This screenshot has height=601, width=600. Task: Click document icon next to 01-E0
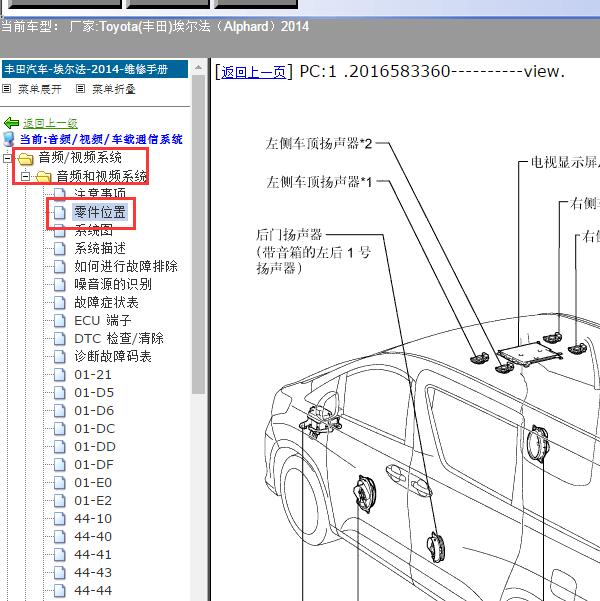pos(59,483)
